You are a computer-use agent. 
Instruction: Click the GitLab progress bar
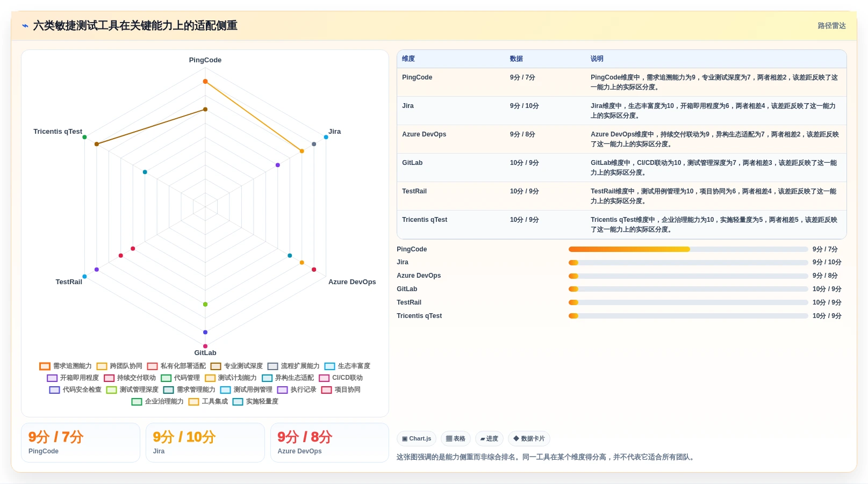688,289
